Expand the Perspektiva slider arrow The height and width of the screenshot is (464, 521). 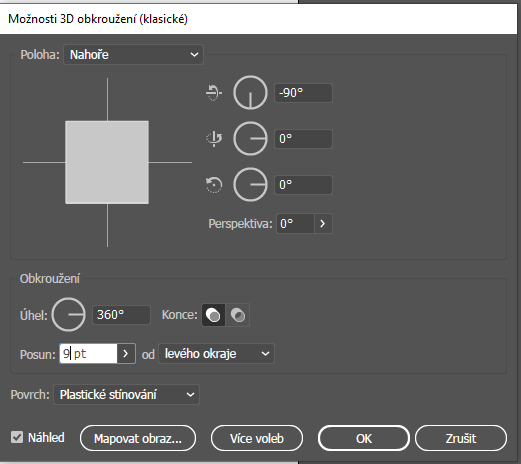(x=323, y=223)
